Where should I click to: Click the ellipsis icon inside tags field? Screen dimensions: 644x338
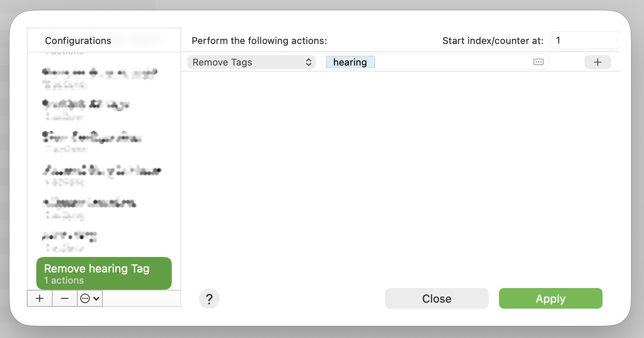538,62
